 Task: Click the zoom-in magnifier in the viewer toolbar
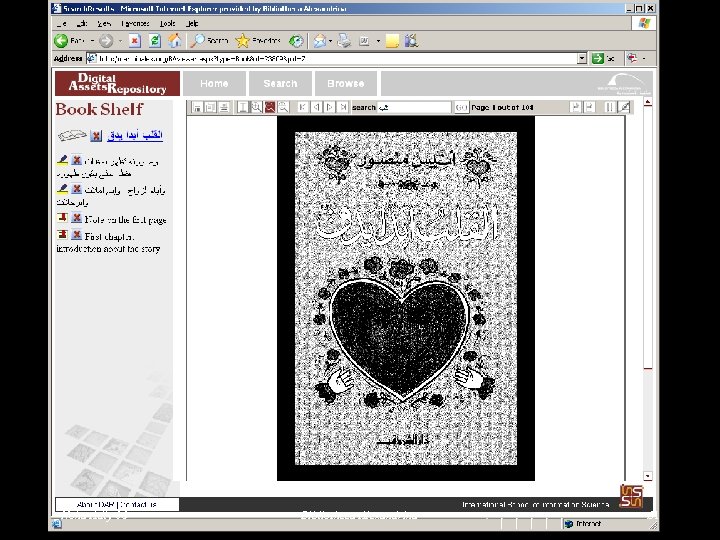click(x=256, y=107)
